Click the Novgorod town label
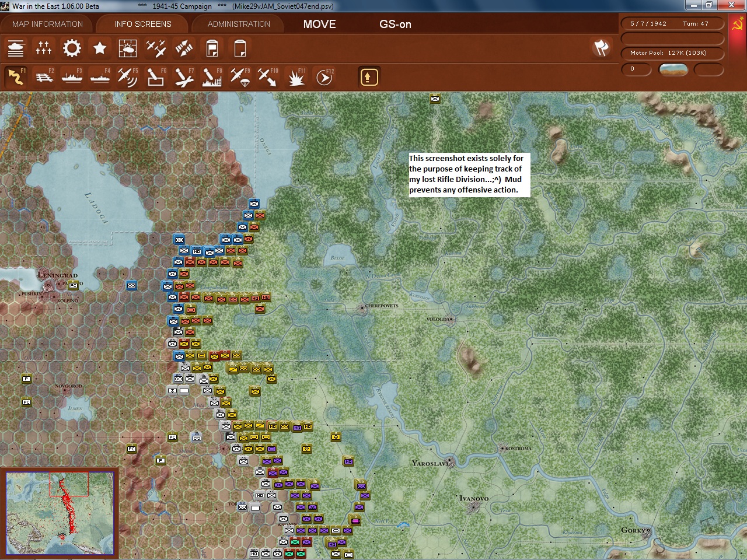This screenshot has width=747, height=560. coord(68,386)
